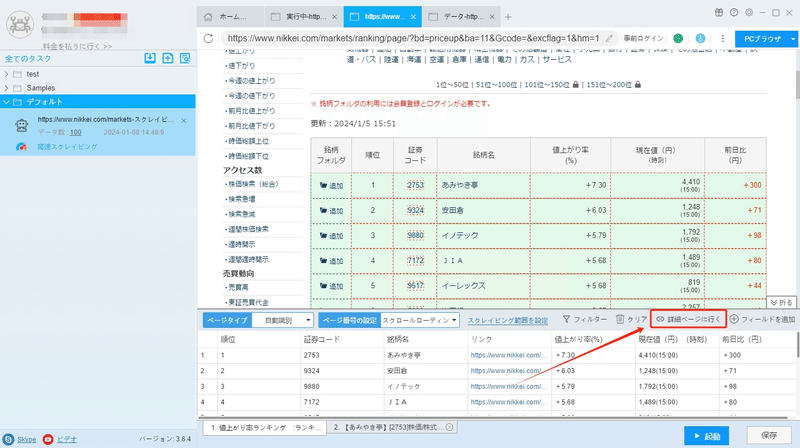The height and width of the screenshot is (448, 800).
Task: Remove the nikkei.com task with its X icon
Action: [x=184, y=121]
